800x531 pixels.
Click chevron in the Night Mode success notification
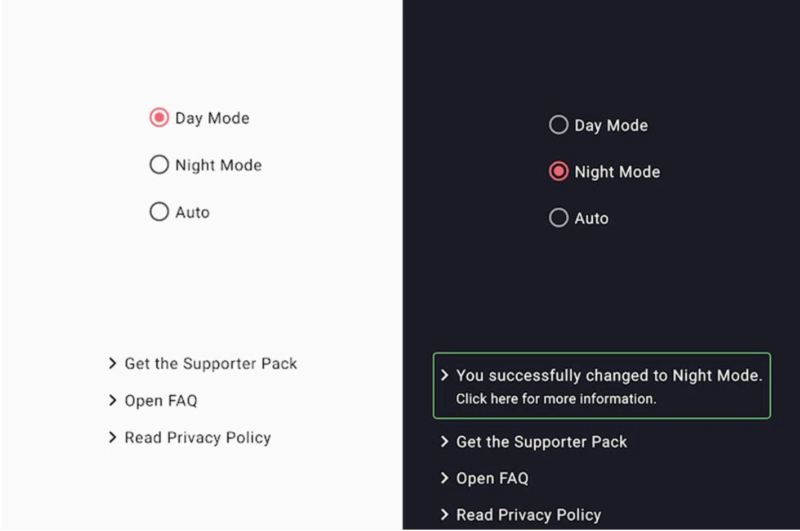click(445, 376)
